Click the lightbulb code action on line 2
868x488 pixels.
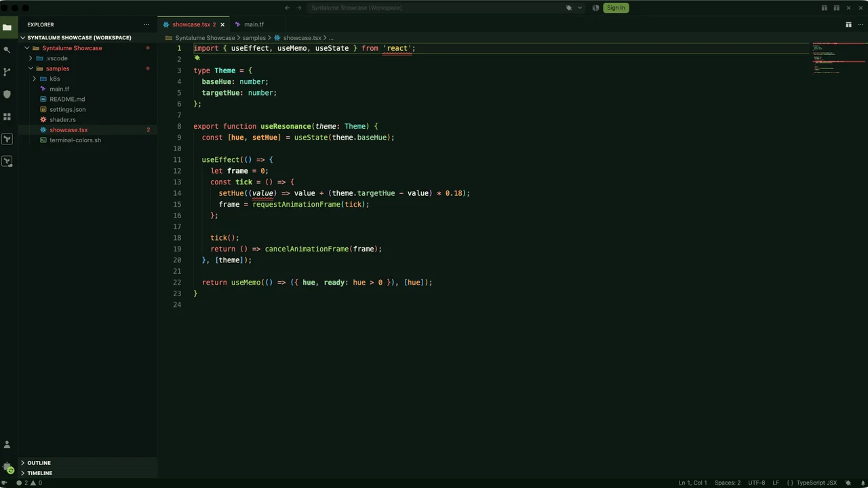(197, 58)
